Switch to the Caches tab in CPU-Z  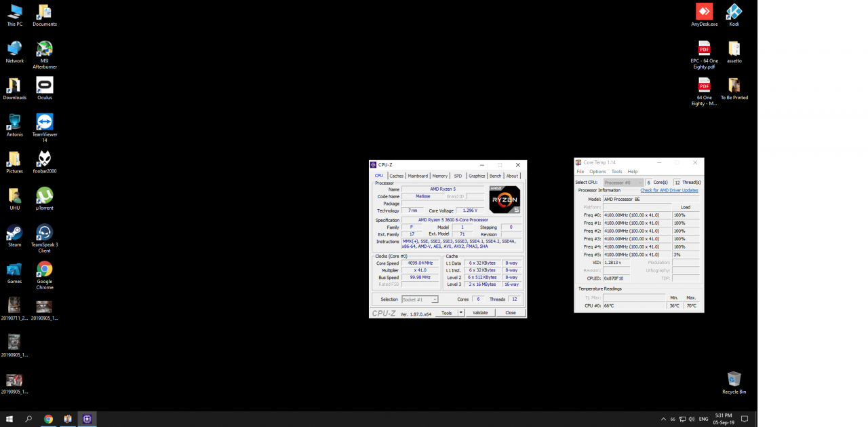click(x=396, y=176)
